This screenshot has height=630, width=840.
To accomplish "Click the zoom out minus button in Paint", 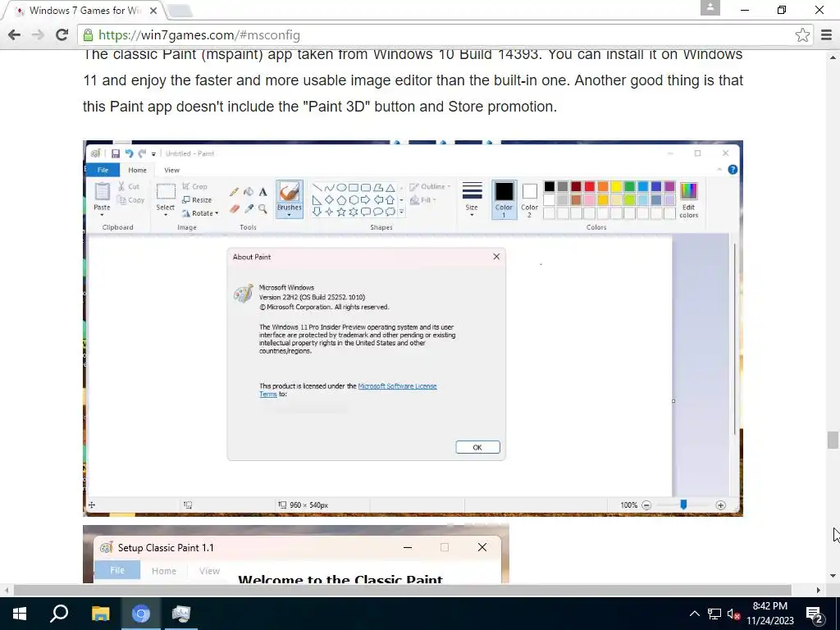I will 646,505.
